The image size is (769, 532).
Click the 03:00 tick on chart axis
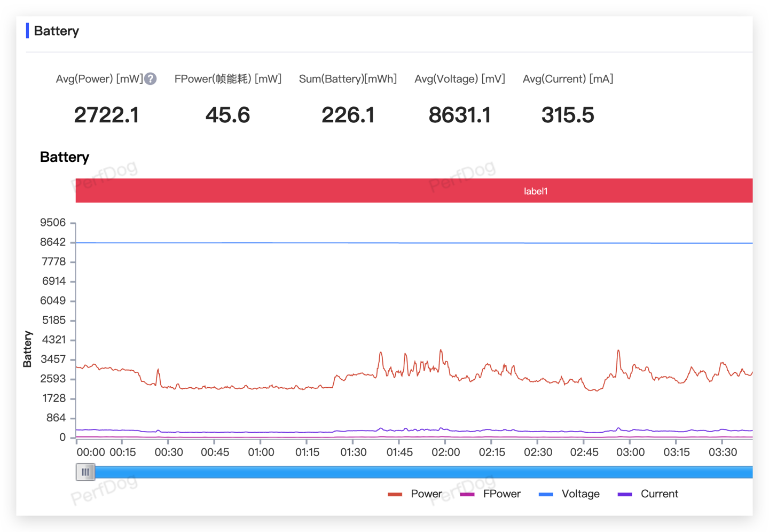(630, 452)
